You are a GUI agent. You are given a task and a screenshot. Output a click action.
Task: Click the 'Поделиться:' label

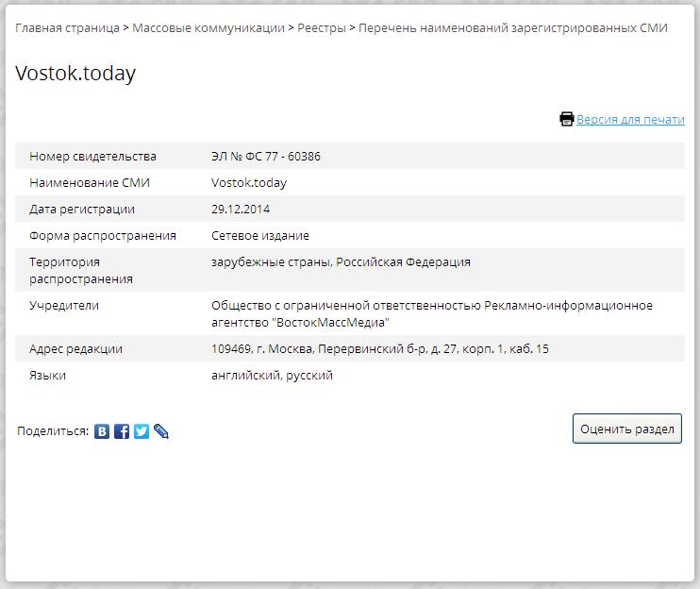click(53, 431)
